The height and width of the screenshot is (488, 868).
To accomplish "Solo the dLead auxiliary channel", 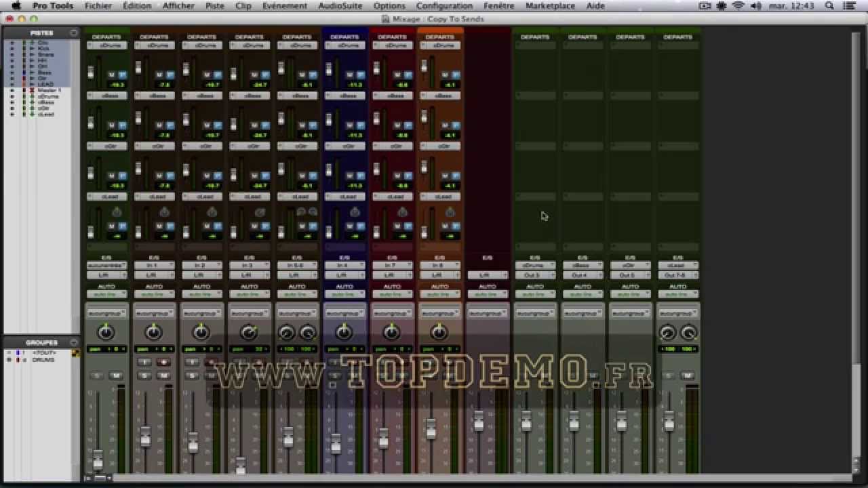I will 667,375.
